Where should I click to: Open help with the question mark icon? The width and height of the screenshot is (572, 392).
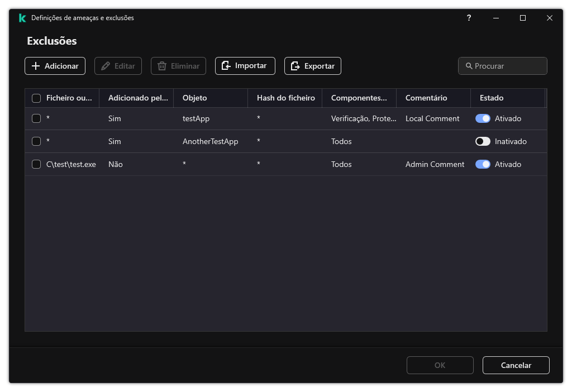(x=469, y=18)
